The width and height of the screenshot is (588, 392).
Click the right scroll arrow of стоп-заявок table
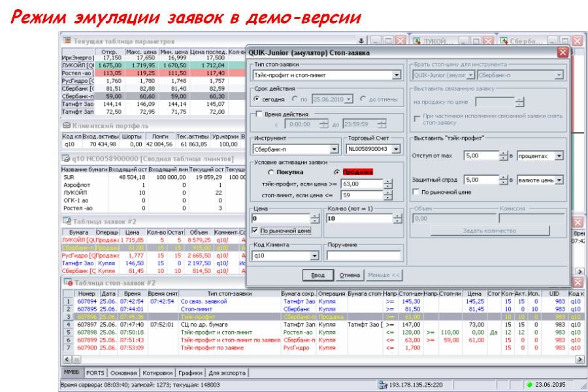point(580,359)
